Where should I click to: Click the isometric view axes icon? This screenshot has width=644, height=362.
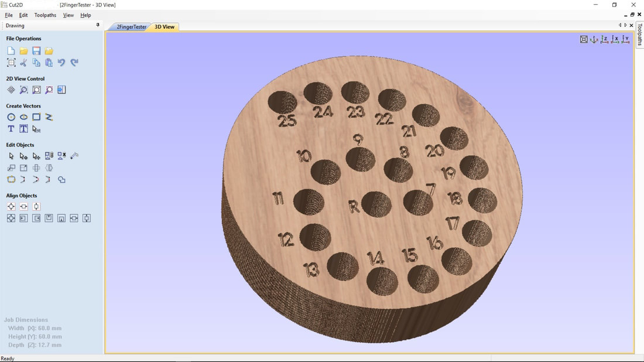(594, 39)
